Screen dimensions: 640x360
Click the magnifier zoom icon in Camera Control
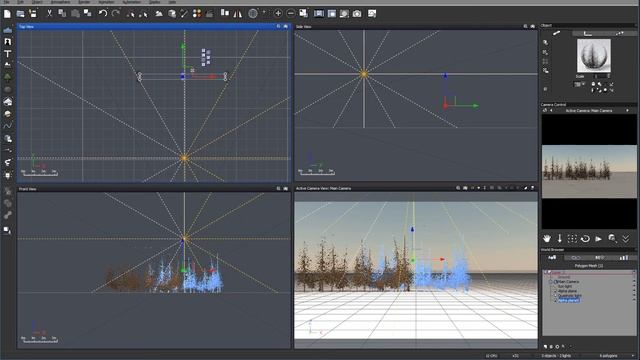(612, 239)
